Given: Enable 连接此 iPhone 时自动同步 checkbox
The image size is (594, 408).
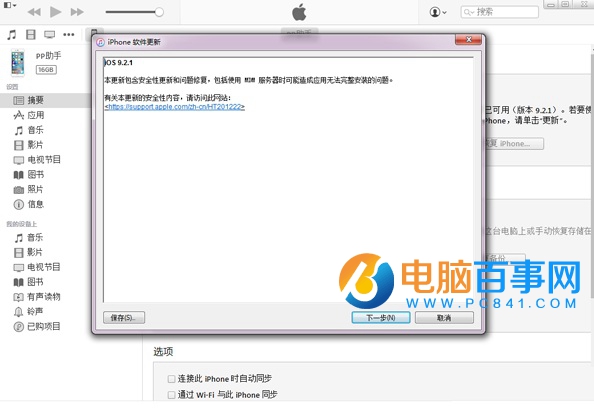Looking at the screenshot, I should click(x=171, y=379).
